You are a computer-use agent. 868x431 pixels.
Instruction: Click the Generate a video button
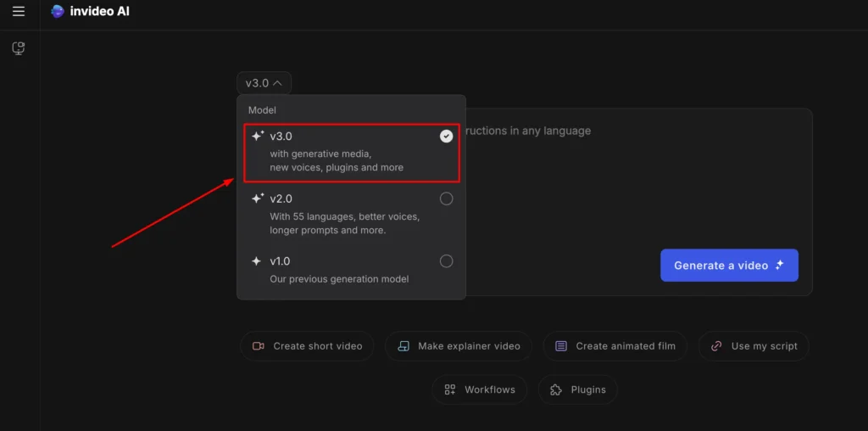[x=729, y=266]
